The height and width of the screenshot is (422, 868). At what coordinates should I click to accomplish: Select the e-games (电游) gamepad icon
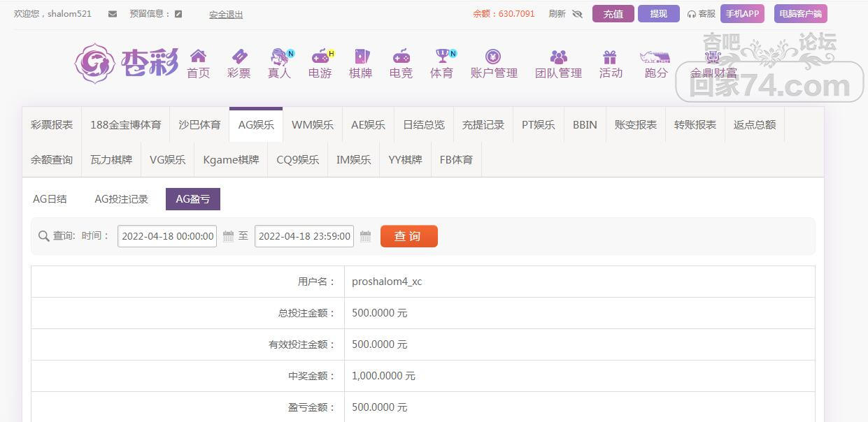(320, 57)
